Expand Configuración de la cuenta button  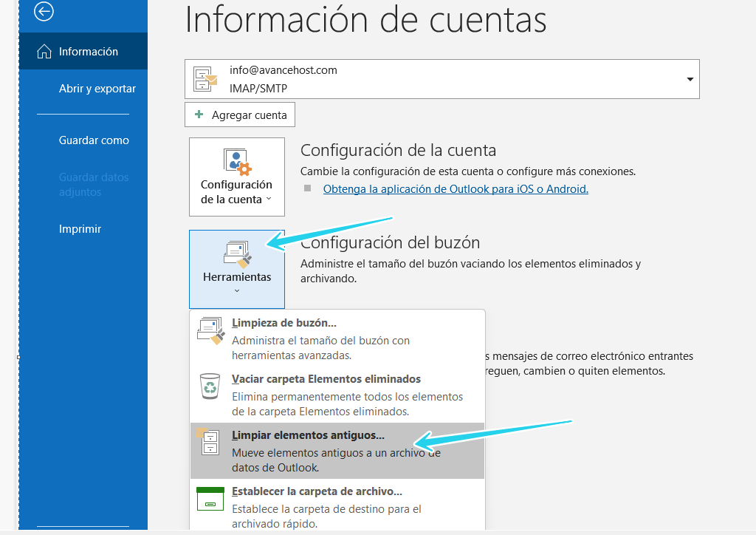(x=237, y=177)
